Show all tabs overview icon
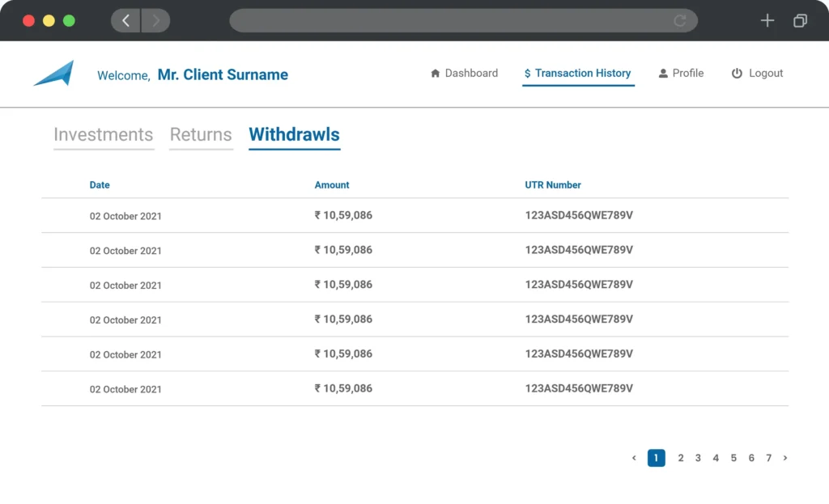 800,20
